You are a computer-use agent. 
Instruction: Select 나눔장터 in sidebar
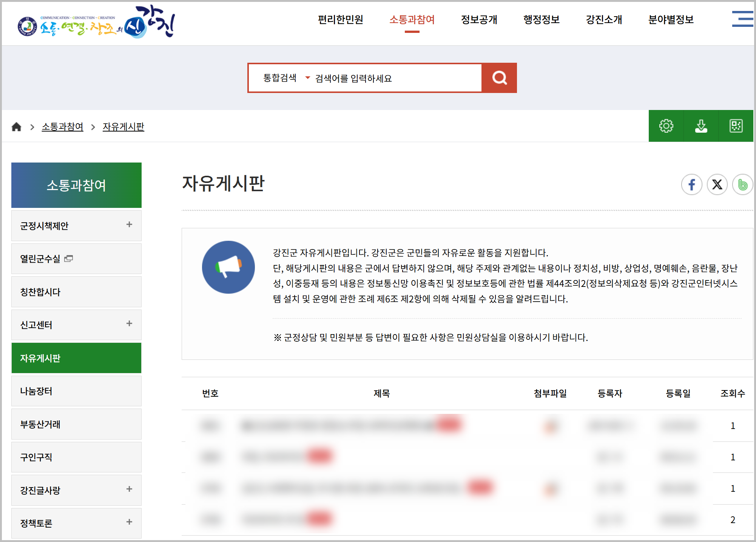[36, 391]
